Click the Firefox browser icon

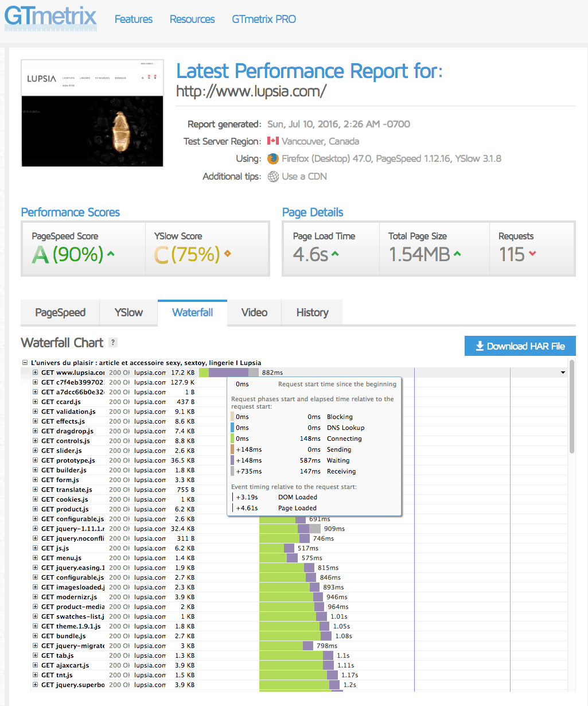pyautogui.click(x=273, y=159)
